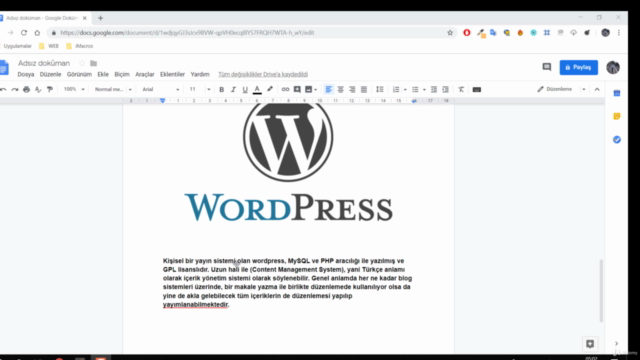640x360 pixels.
Task: Star the Adsız doküman document
Action: point(82,63)
